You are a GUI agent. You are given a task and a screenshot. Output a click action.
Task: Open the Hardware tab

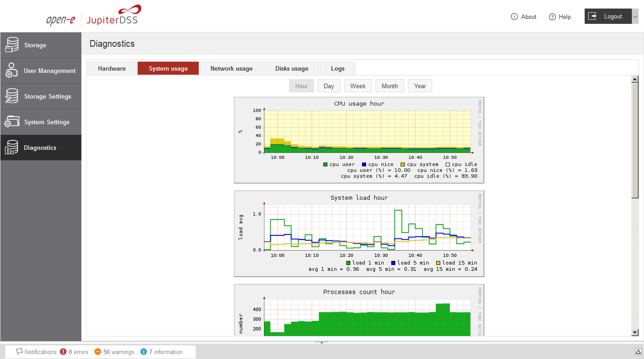pyautogui.click(x=112, y=68)
